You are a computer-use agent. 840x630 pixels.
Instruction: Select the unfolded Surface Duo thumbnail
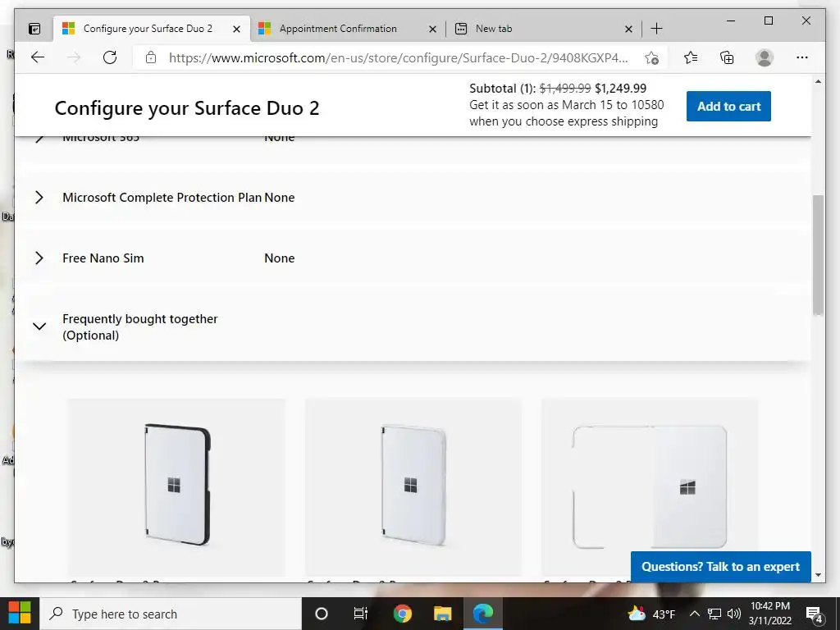point(650,487)
